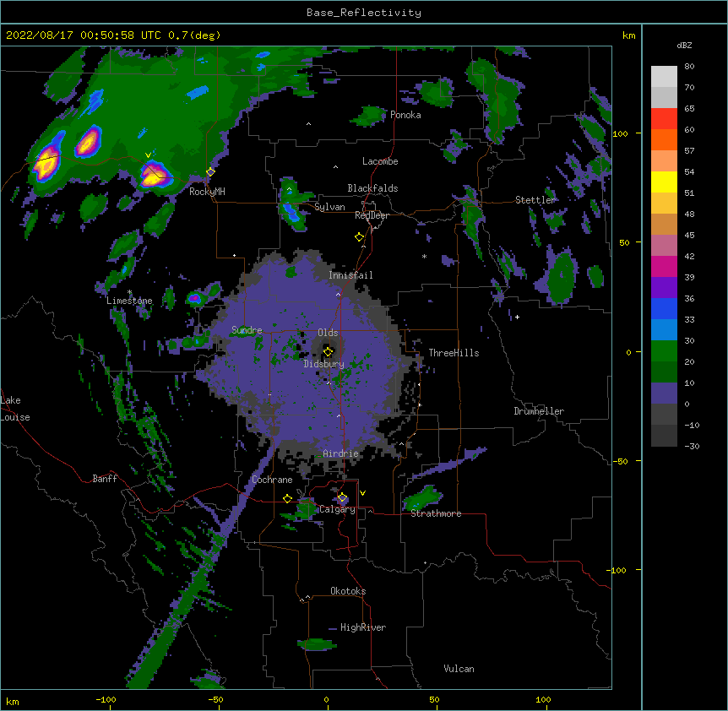Select the Strathmore label

(436, 513)
